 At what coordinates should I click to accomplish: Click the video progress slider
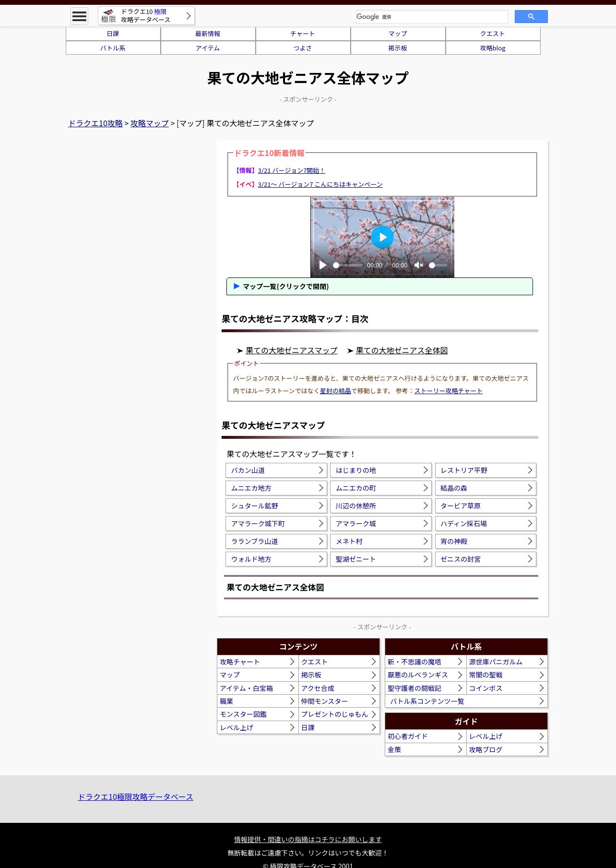[x=348, y=265]
